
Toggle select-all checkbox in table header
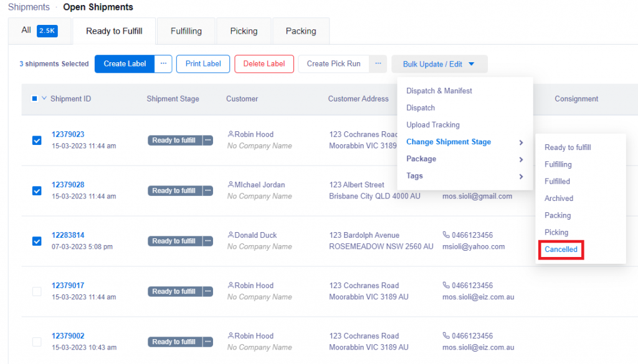tap(35, 98)
